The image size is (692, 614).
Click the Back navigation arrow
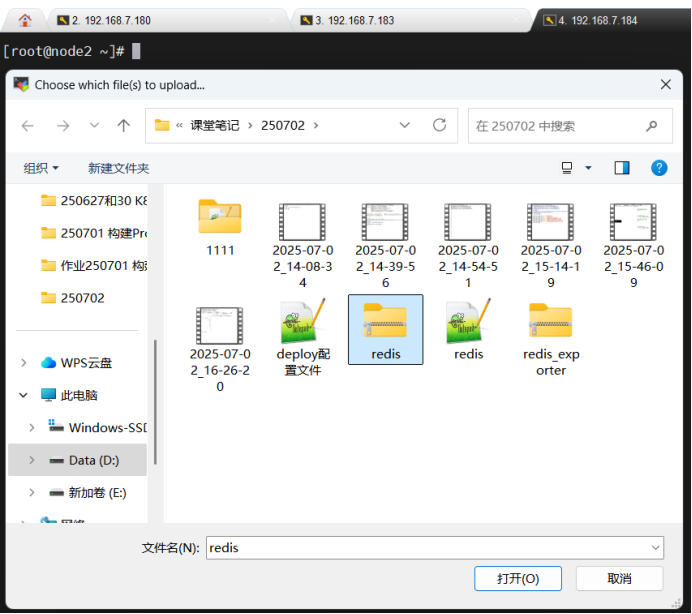point(28,126)
